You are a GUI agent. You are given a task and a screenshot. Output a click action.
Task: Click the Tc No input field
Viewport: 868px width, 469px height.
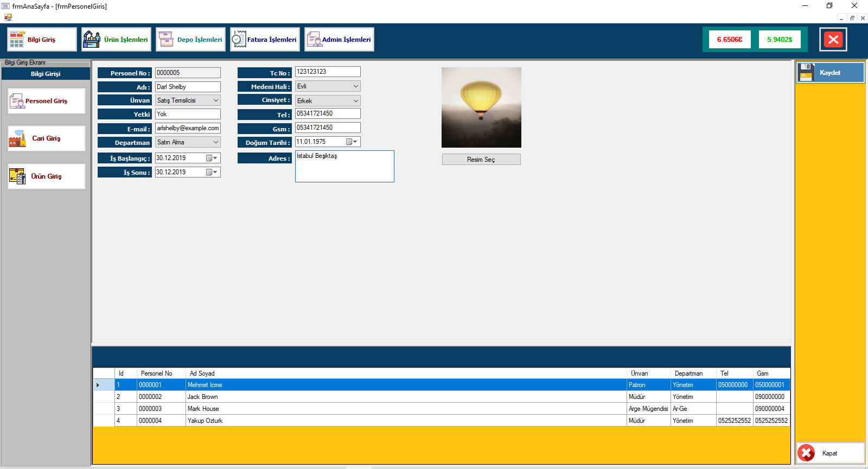(x=328, y=72)
